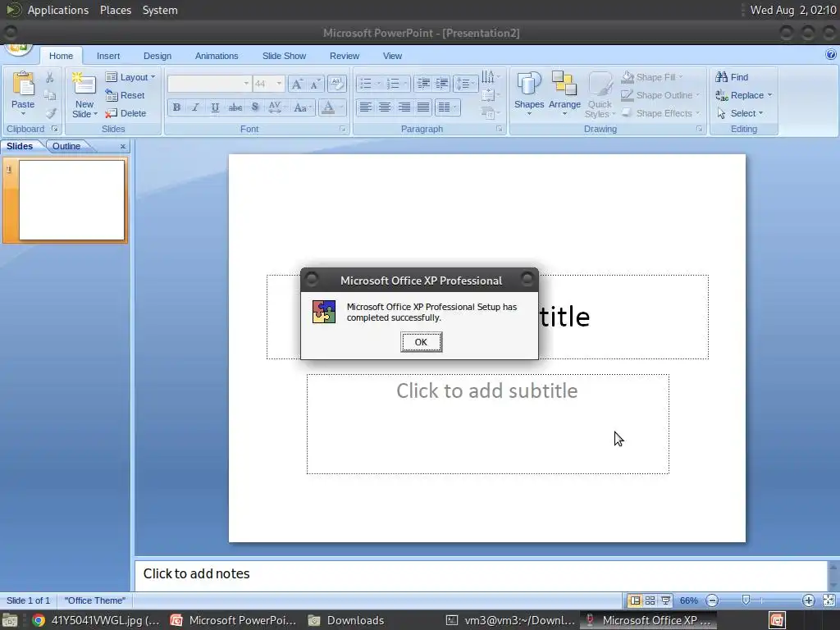840x630 pixels.
Task: Click the New Slide icon
Action: 84,84
